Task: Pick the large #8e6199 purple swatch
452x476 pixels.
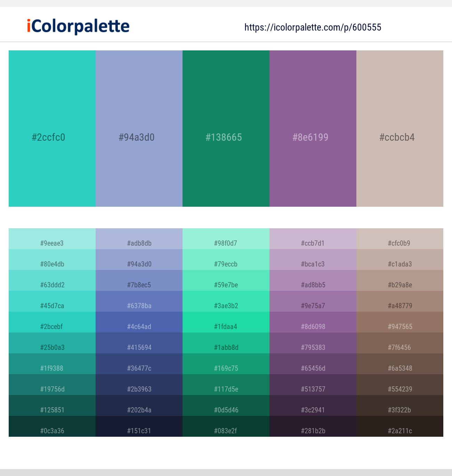Action: (x=313, y=129)
